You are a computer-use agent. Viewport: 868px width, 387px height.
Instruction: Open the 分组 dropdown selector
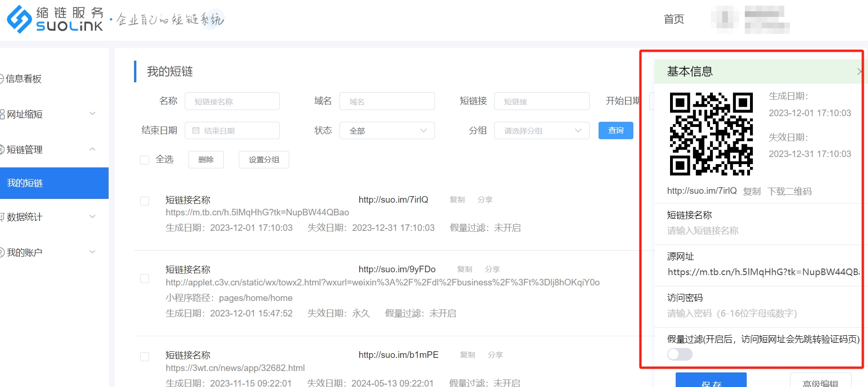(541, 131)
